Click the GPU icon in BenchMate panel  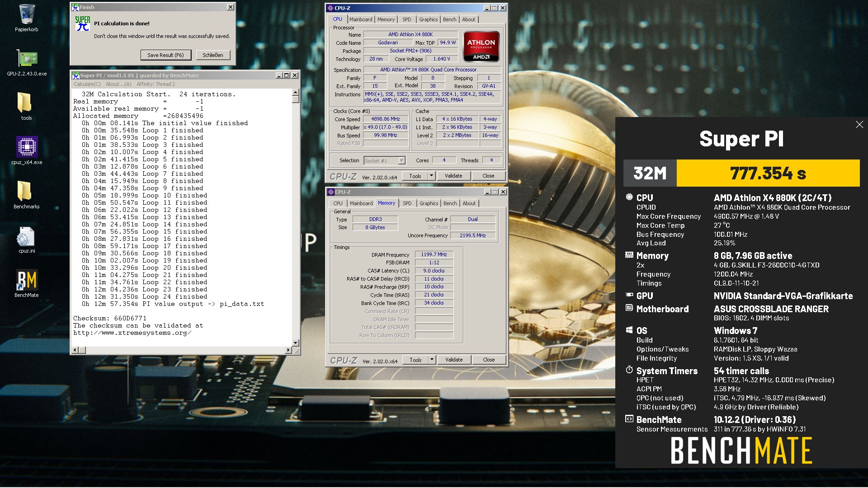coord(629,295)
